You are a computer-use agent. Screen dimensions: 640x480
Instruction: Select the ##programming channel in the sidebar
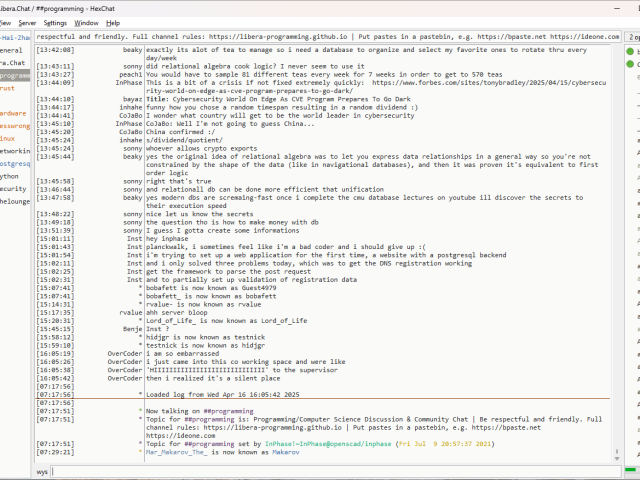point(15,75)
